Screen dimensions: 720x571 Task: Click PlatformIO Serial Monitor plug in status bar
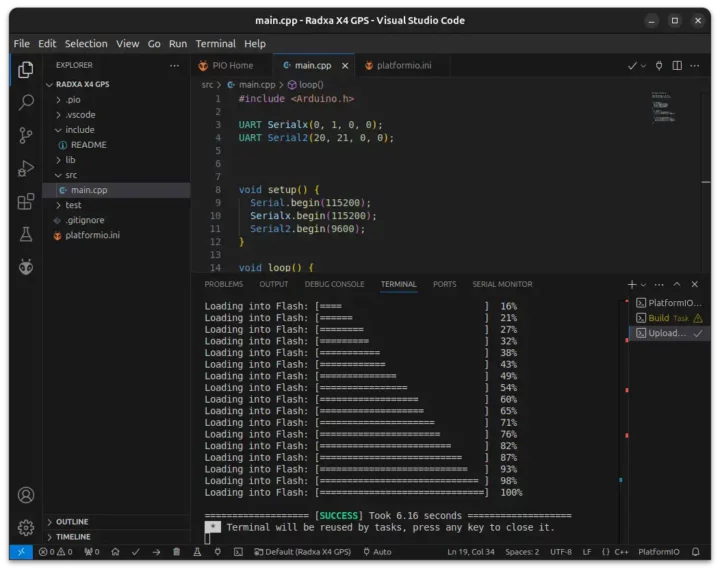click(218, 552)
